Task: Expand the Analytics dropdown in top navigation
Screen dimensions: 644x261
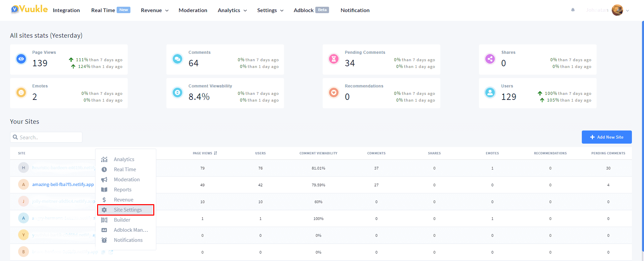Action: coord(232,10)
